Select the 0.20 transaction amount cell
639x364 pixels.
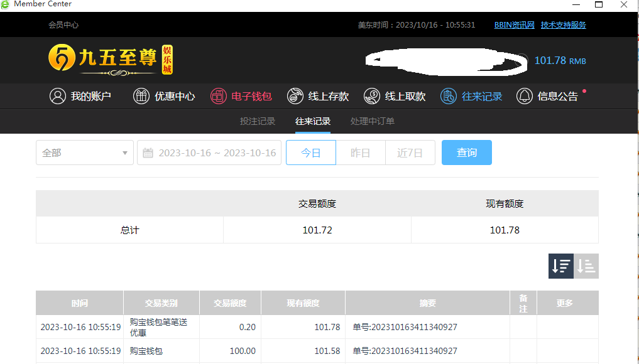pos(230,327)
